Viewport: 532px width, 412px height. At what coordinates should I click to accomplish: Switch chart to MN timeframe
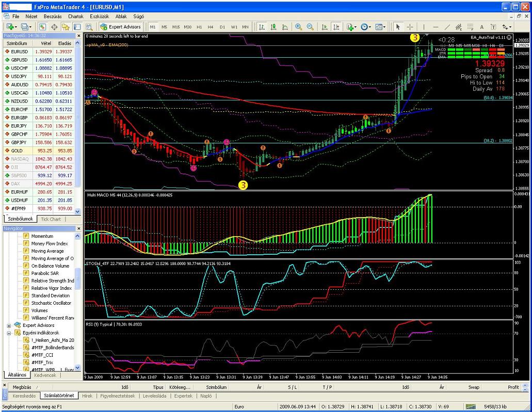pos(245,27)
